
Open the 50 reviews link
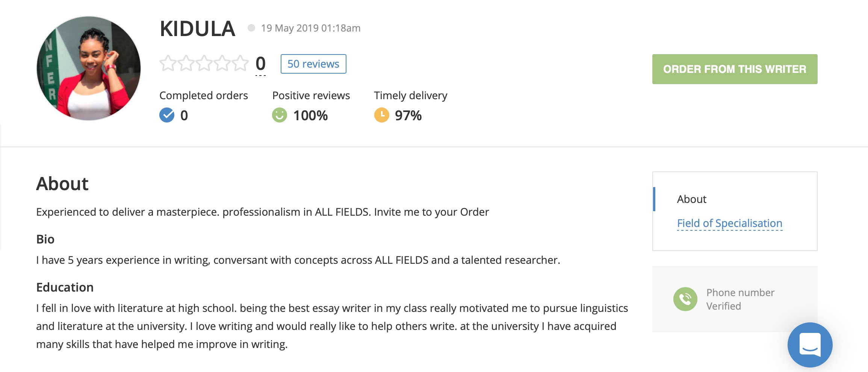tap(313, 64)
